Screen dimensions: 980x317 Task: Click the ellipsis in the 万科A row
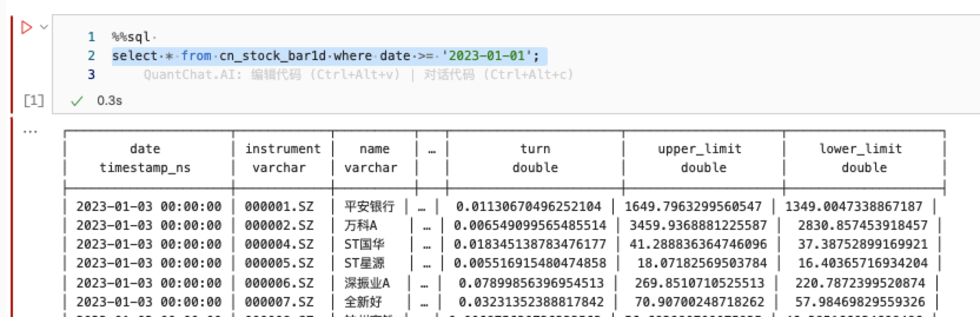click(426, 226)
